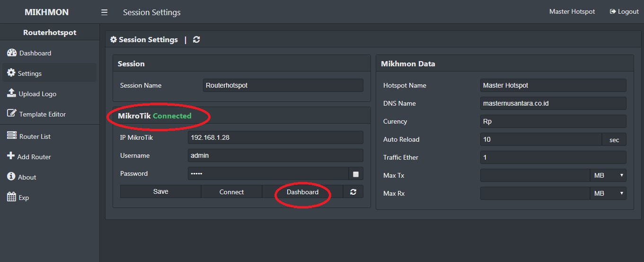Click the Curency input field
This screenshot has width=644, height=262.
tap(553, 121)
